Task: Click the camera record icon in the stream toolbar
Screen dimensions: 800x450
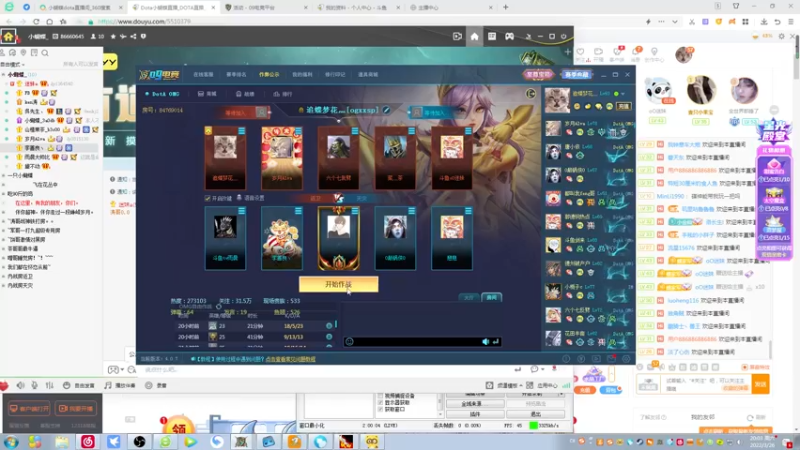Action: [457, 37]
